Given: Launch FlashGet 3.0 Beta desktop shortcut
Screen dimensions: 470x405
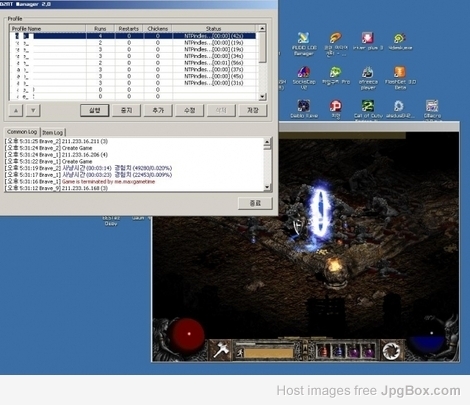Looking at the screenshot, I should 400,78.
